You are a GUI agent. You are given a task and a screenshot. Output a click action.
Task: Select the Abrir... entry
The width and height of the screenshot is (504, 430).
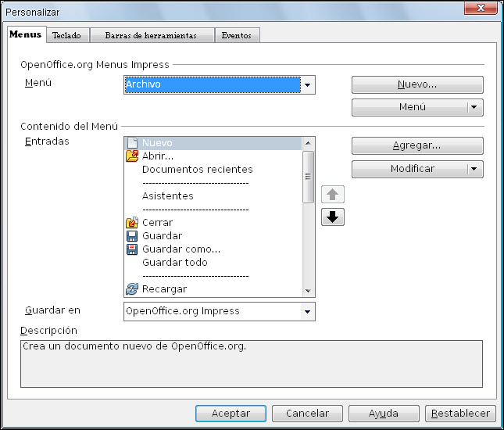pos(213,156)
